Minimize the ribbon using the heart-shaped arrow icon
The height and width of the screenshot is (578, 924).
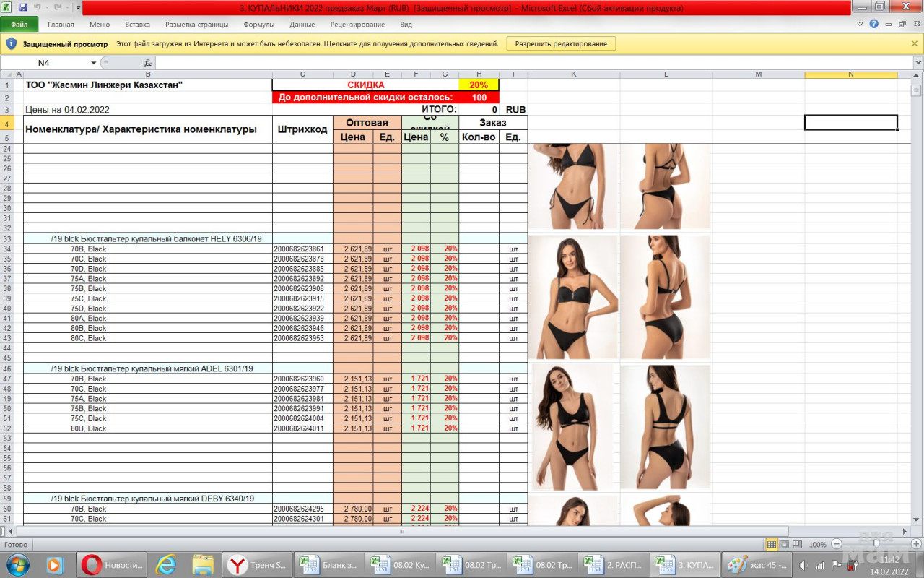860,24
